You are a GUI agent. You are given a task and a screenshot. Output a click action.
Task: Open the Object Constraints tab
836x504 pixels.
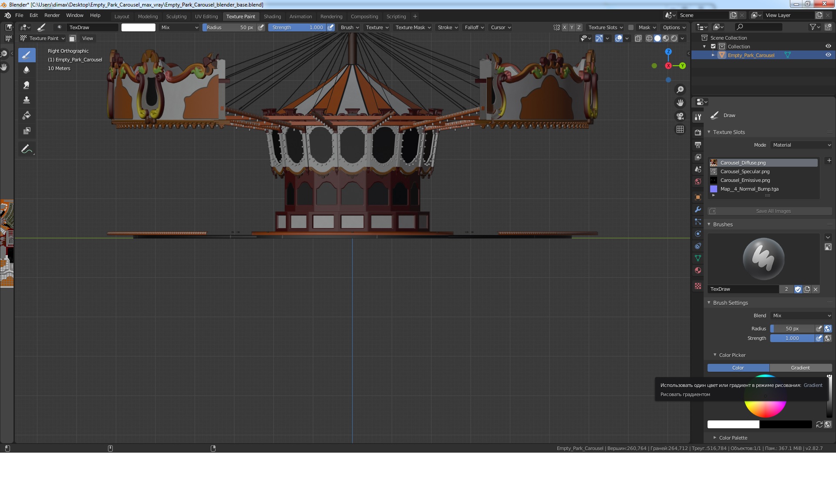click(698, 246)
